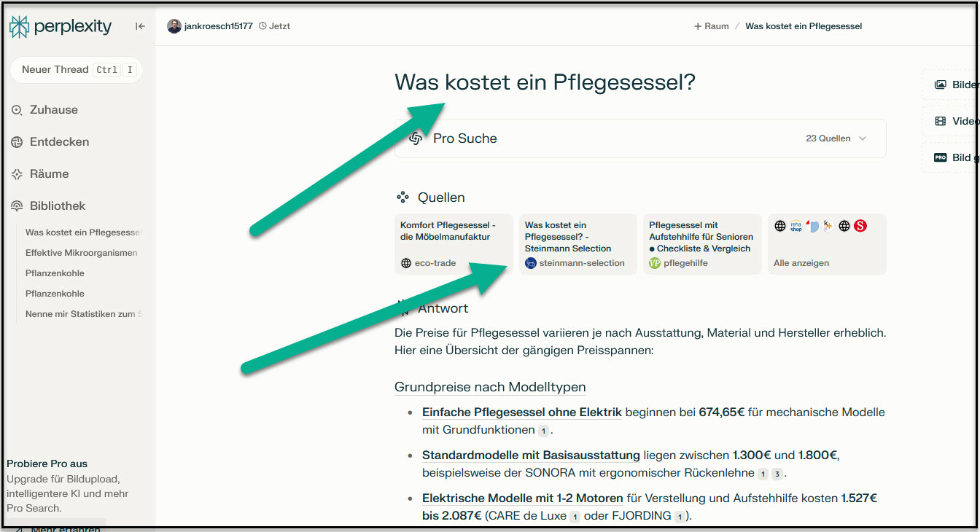980x532 pixels.
Task: Open pflegehilfe source card
Action: pyautogui.click(x=702, y=244)
